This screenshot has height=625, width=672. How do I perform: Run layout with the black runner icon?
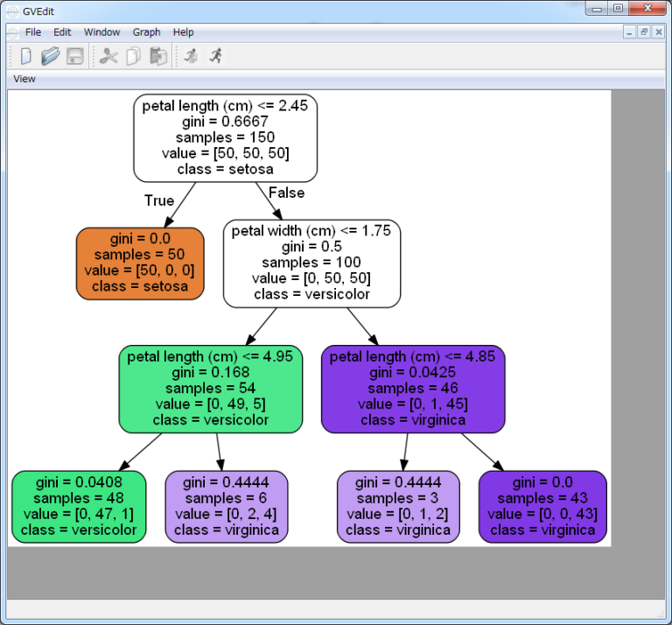[215, 56]
